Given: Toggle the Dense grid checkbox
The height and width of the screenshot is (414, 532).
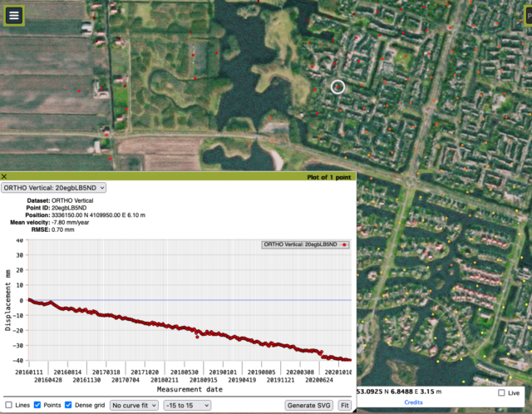Looking at the screenshot, I should tap(68, 405).
